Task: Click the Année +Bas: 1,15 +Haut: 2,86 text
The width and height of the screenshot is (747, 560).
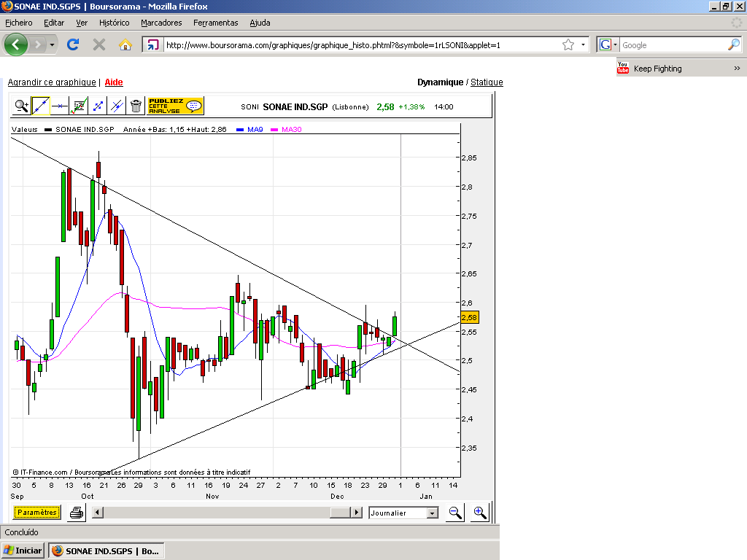Action: coord(175,130)
